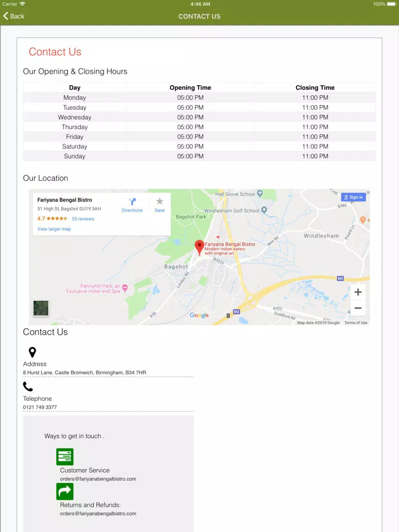Click the Bagshot Park label on the map
The image size is (399, 532).
point(191,217)
